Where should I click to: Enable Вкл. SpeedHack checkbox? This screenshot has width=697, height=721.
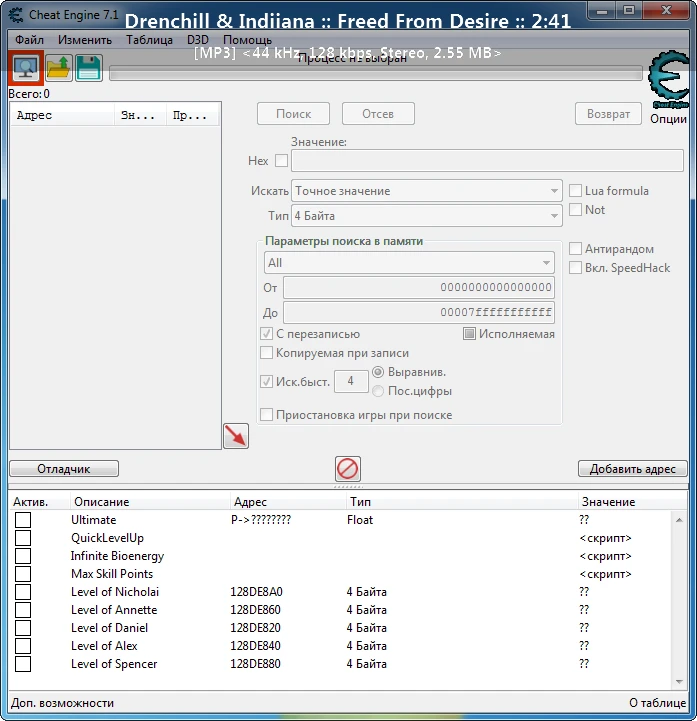[575, 268]
